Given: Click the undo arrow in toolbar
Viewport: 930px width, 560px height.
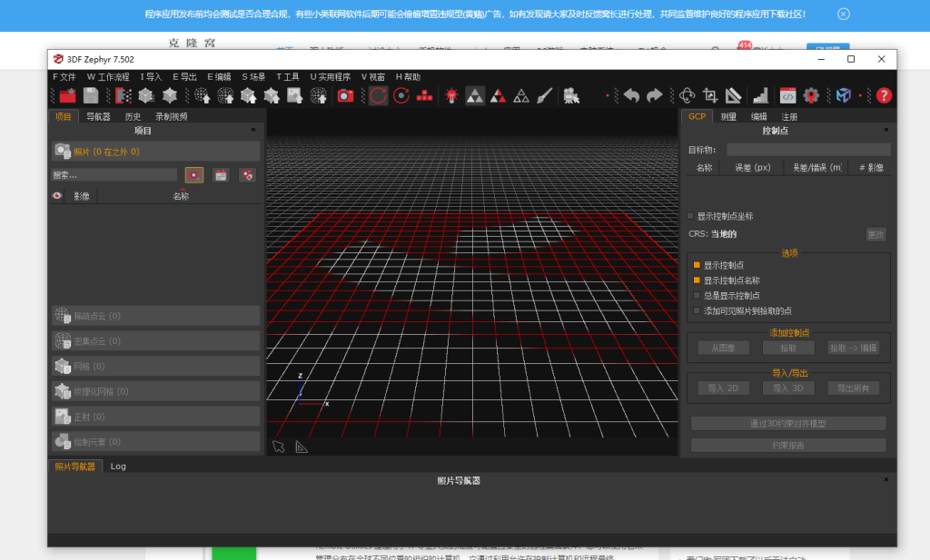Looking at the screenshot, I should 632,95.
